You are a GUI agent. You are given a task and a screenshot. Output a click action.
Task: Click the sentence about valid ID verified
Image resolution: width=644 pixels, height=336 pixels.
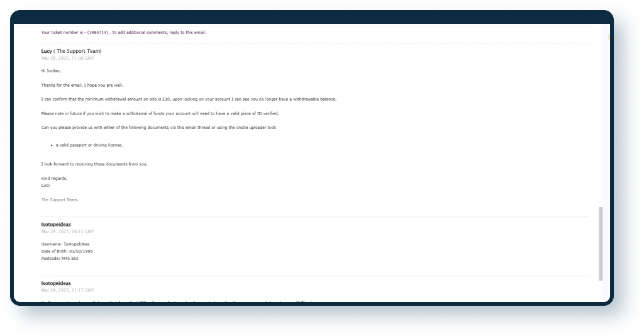(160, 114)
